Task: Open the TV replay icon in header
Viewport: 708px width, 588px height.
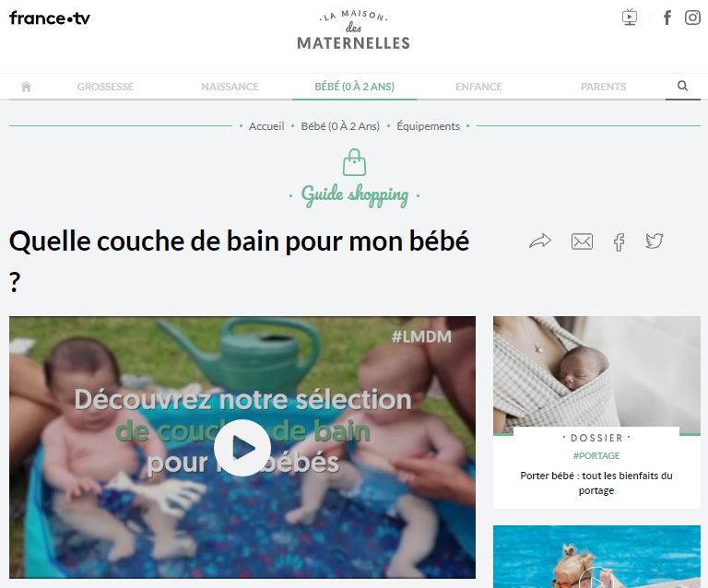Action: (630, 18)
